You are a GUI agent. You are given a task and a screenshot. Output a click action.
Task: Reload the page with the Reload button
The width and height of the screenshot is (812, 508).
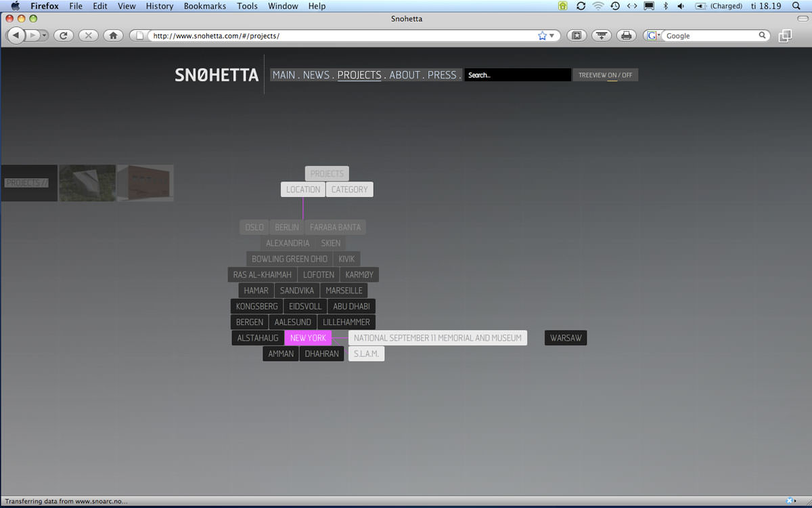pyautogui.click(x=64, y=35)
